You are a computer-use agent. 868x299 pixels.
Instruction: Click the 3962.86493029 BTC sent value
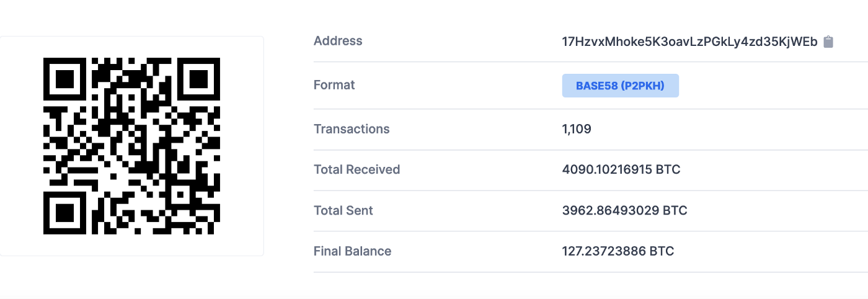(x=624, y=210)
